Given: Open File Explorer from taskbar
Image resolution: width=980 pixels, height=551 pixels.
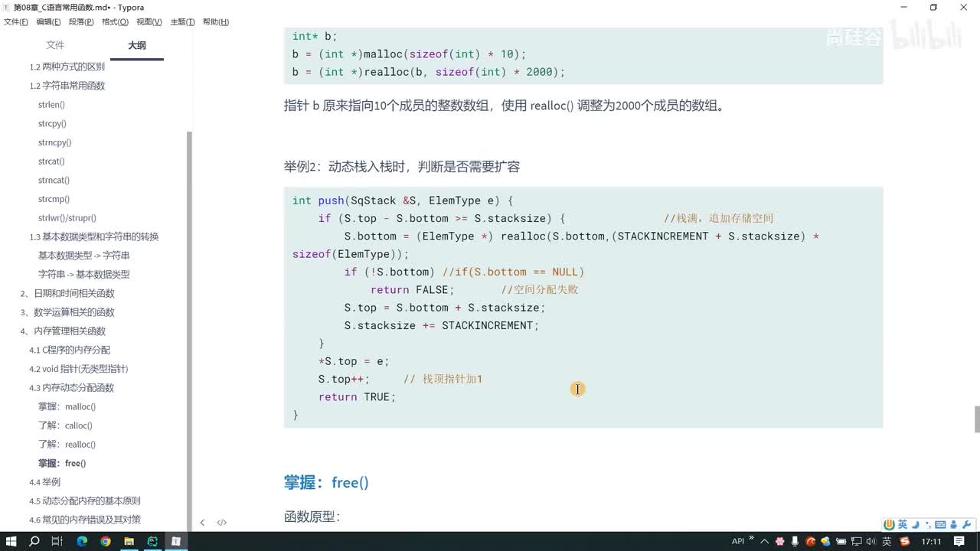Looking at the screenshot, I should pyautogui.click(x=129, y=541).
